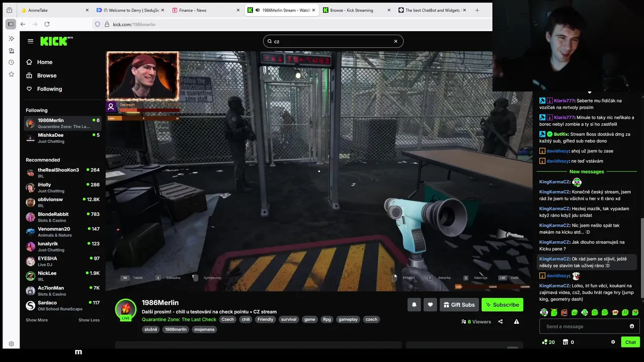Open the recent tabs list button

point(9,10)
